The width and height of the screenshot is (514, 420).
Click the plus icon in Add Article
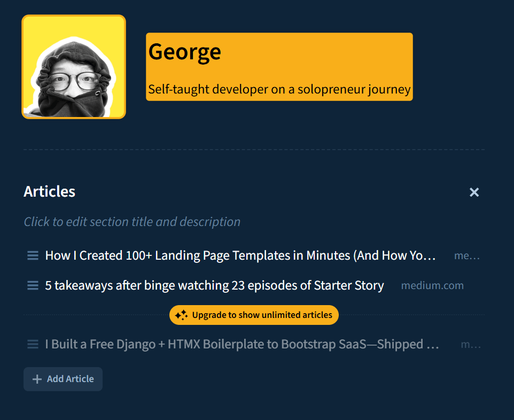(x=37, y=379)
